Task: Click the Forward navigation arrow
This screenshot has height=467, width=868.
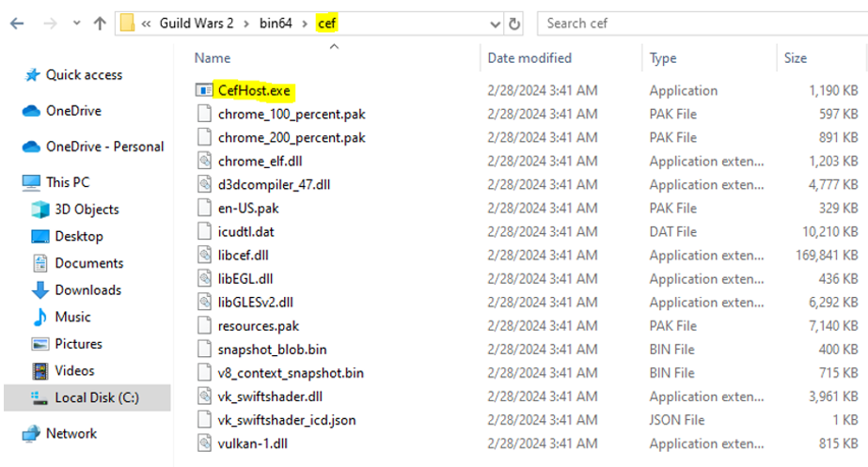Action: click(50, 23)
